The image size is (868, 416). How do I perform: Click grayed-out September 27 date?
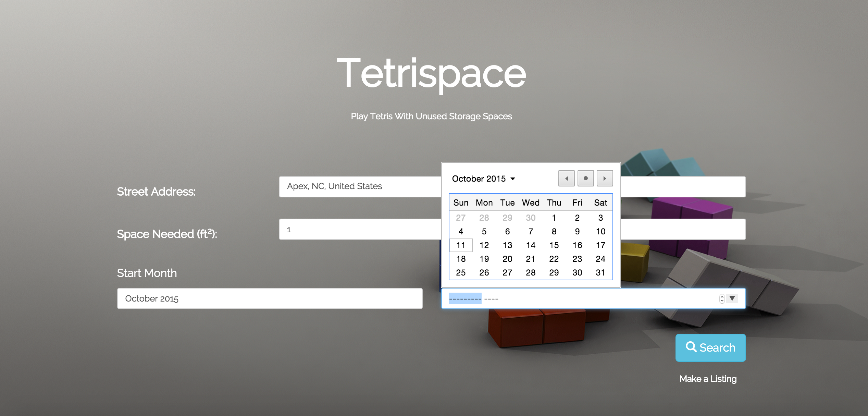[x=461, y=218]
